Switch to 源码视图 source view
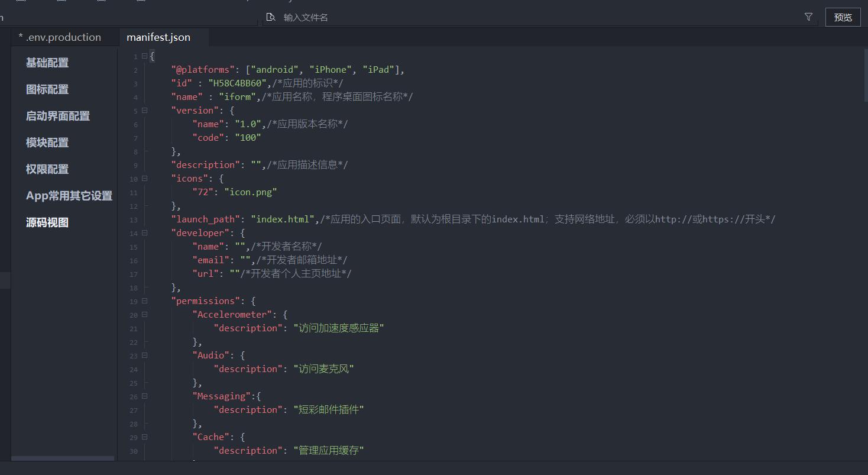This screenshot has width=868, height=475. click(47, 222)
